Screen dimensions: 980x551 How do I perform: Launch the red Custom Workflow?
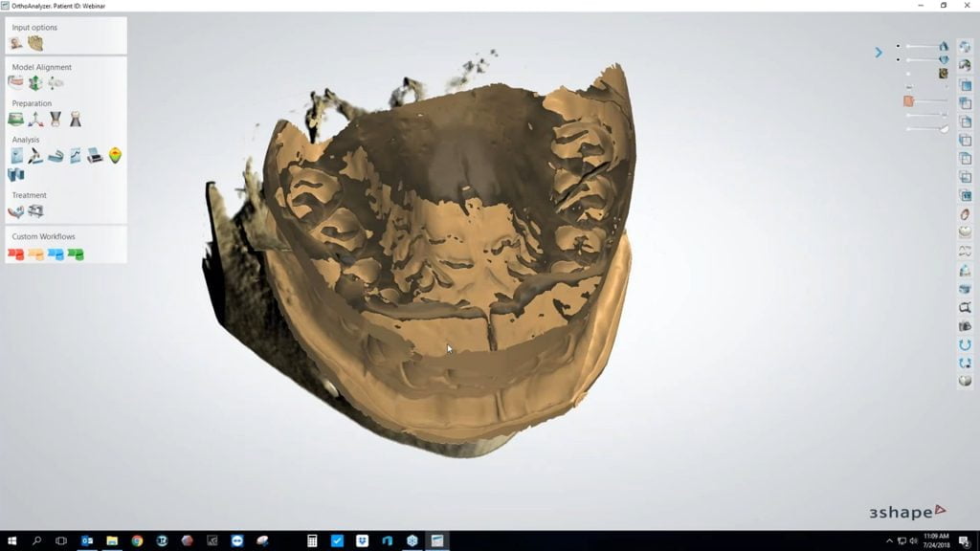pos(16,254)
